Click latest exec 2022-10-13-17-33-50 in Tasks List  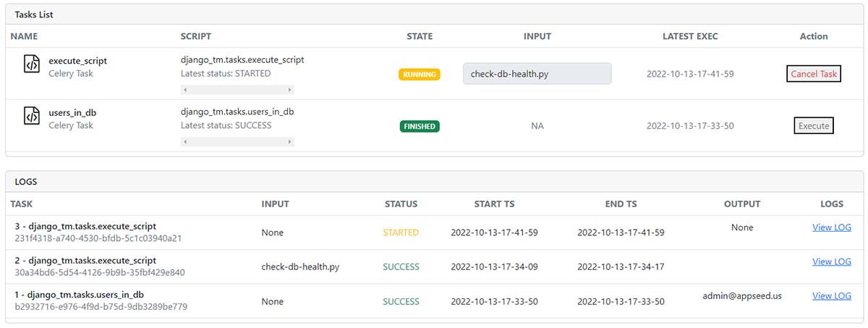tap(690, 126)
